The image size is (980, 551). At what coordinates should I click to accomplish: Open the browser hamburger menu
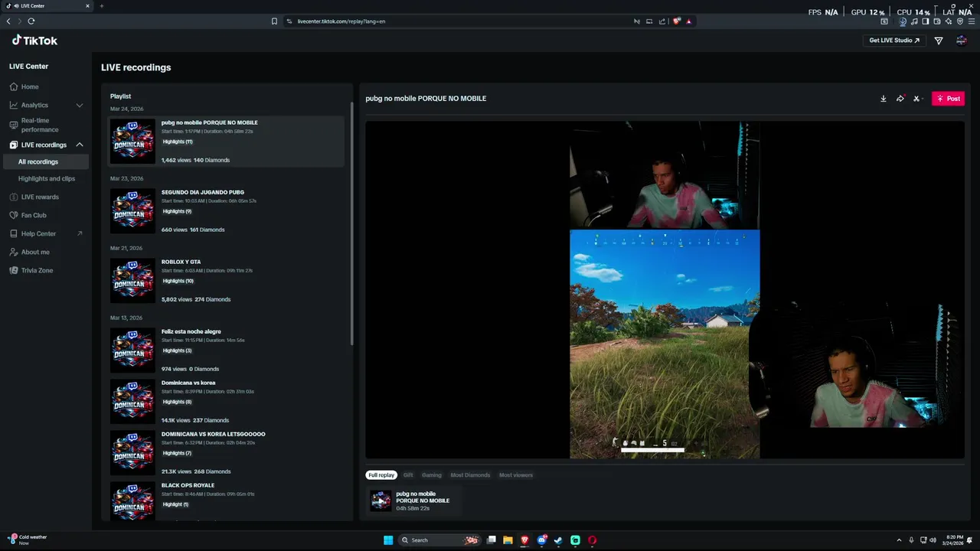pos(972,21)
